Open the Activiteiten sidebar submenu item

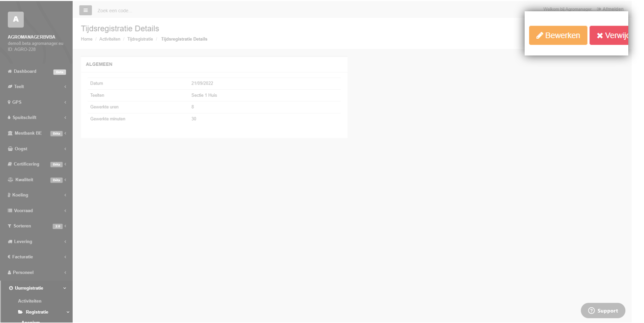coord(29,301)
